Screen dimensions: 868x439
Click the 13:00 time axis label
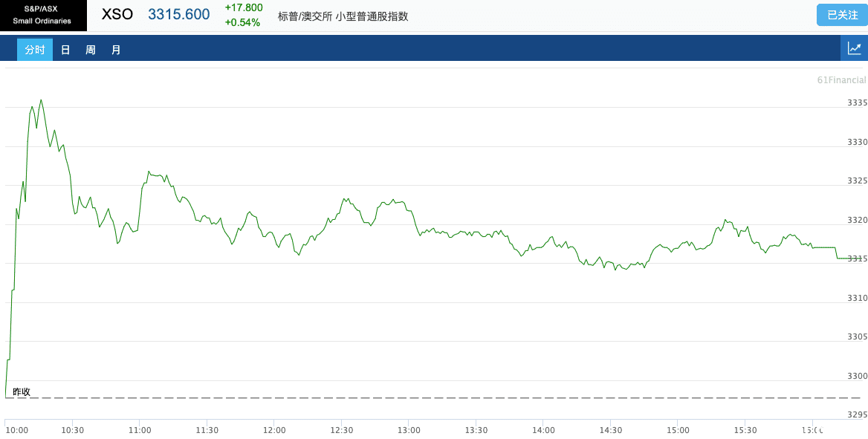(409, 429)
